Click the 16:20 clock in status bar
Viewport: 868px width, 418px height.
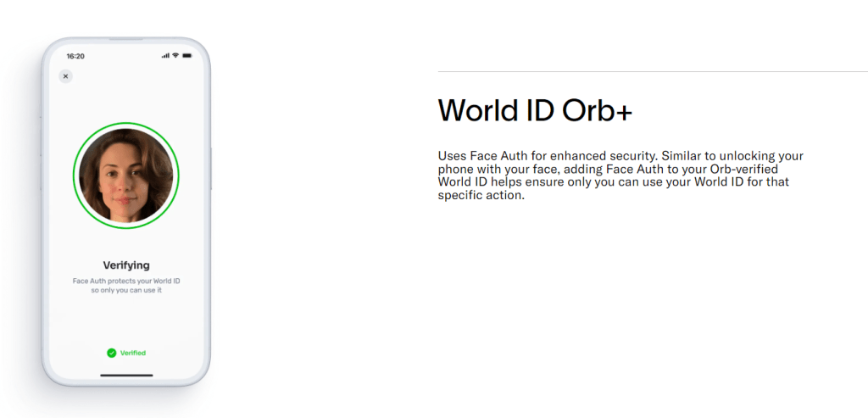pyautogui.click(x=75, y=56)
